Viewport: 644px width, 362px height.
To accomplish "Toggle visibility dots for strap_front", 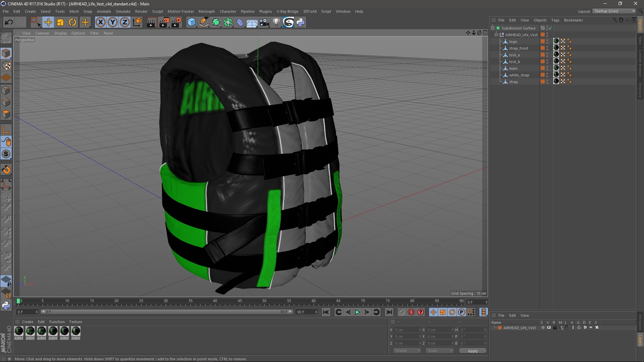I will tap(547, 48).
